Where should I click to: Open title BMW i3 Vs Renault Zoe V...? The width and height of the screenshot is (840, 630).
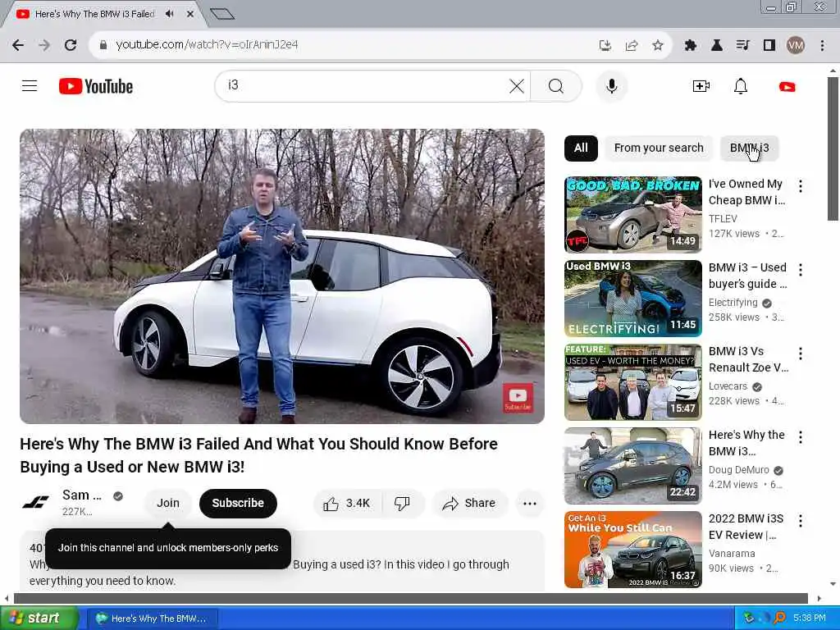tap(748, 359)
